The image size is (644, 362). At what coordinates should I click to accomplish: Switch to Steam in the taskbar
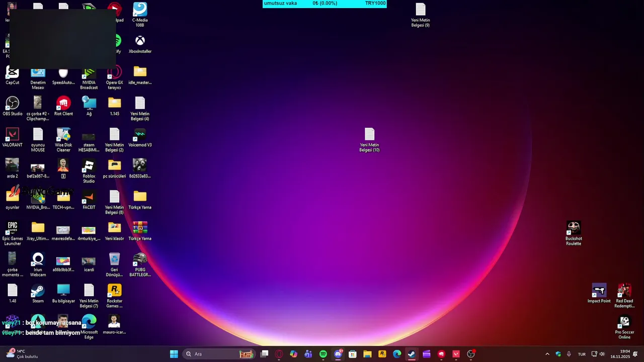point(412,354)
